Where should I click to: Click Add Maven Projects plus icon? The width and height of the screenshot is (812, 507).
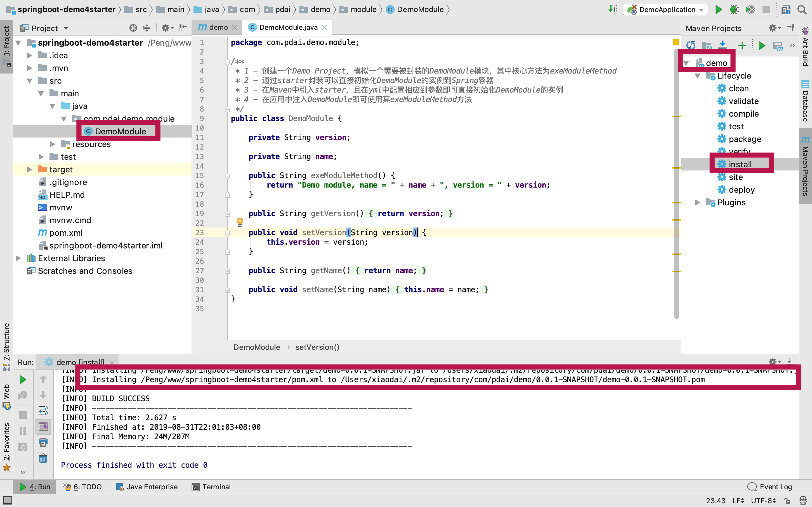pos(742,45)
